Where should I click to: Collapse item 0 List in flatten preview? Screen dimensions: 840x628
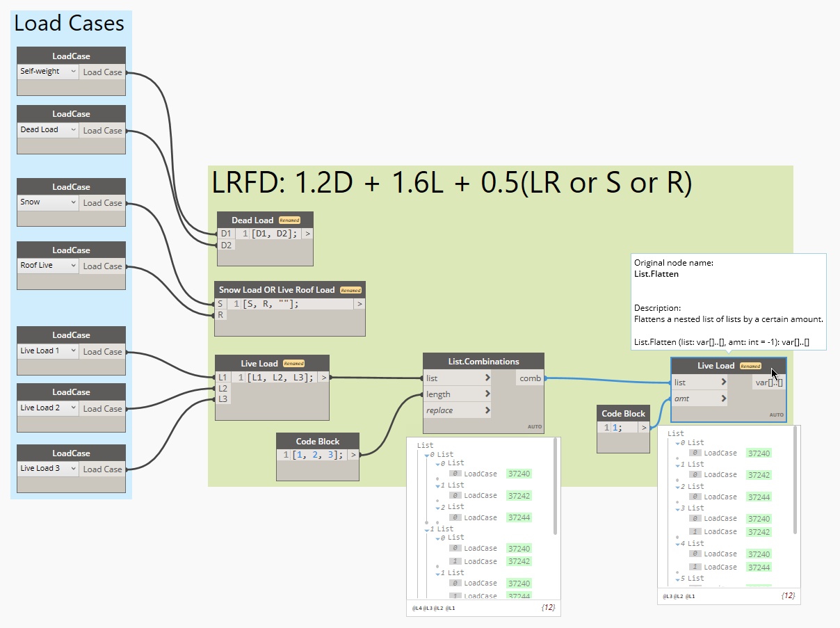click(x=678, y=442)
